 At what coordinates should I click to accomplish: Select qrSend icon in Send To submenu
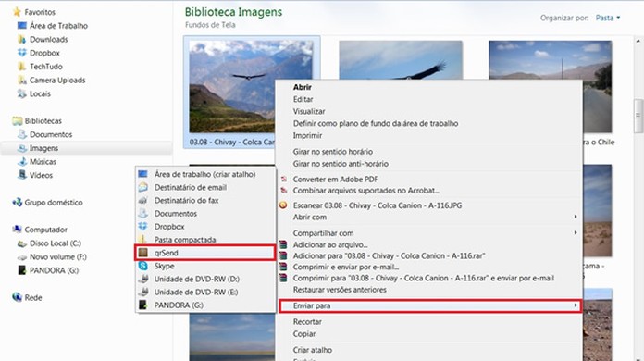click(x=142, y=253)
